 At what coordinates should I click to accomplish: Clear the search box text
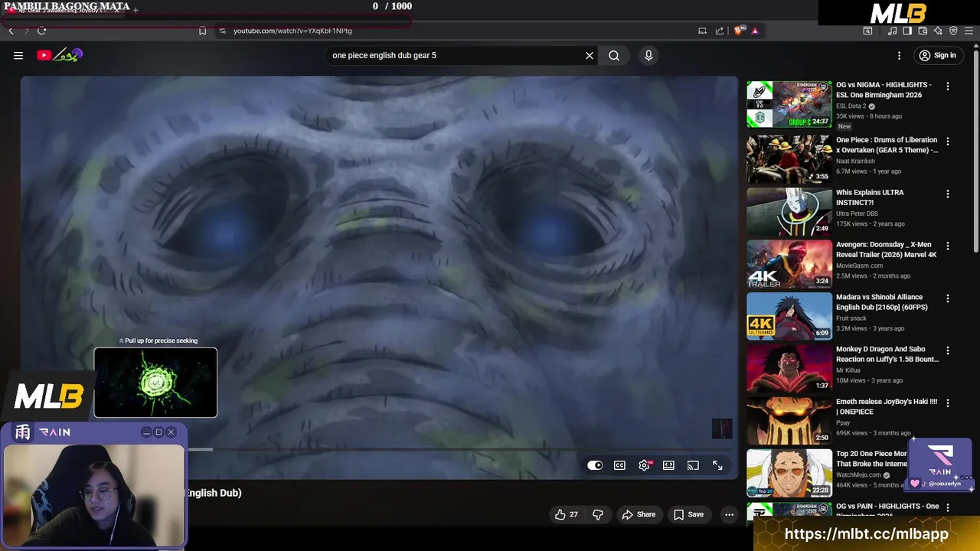[x=590, y=55]
